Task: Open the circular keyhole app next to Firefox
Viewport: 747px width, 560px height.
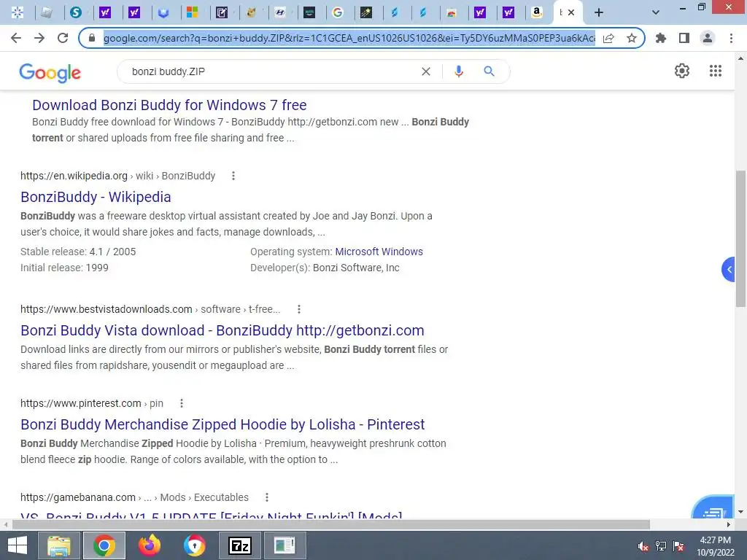Action: (194, 545)
